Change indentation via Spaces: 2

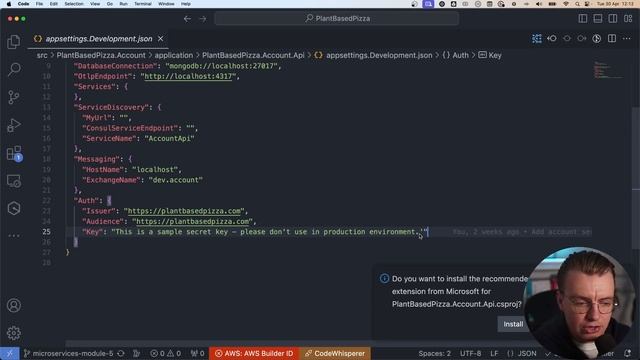coord(435,353)
